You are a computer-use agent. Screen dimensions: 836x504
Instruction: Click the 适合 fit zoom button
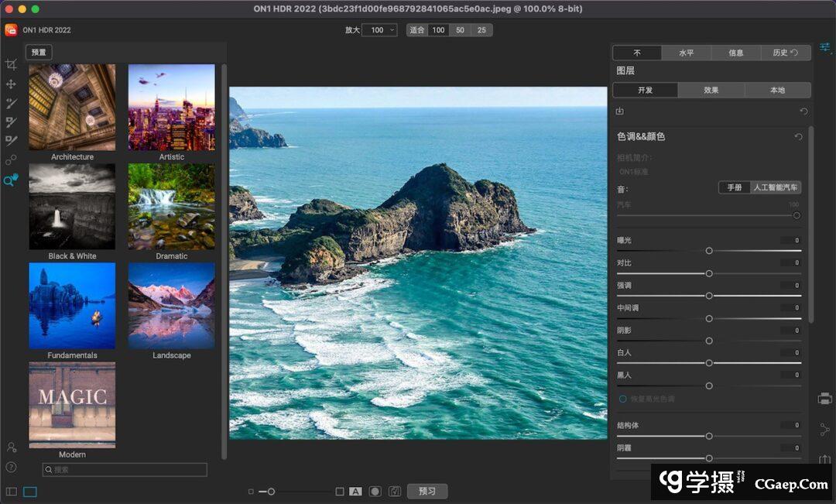point(416,30)
